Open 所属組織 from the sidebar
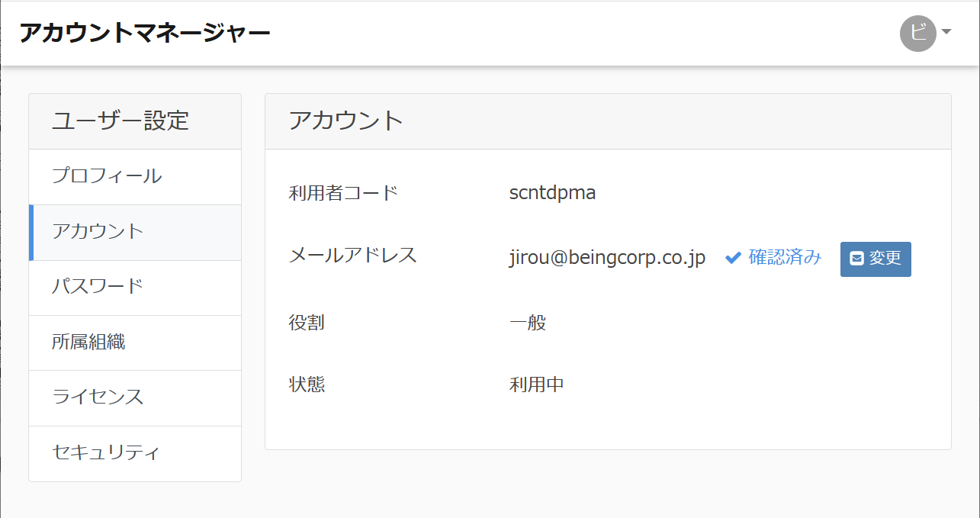The image size is (980, 518). tap(88, 343)
